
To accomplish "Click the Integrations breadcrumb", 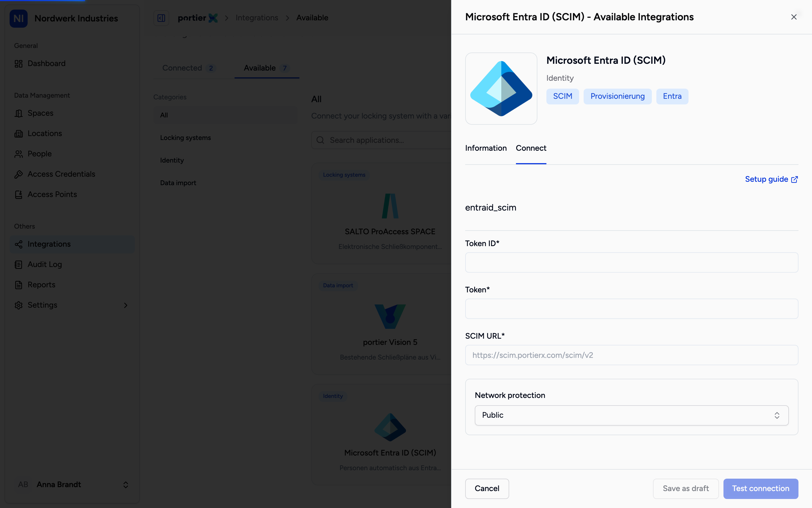I will coord(257,18).
